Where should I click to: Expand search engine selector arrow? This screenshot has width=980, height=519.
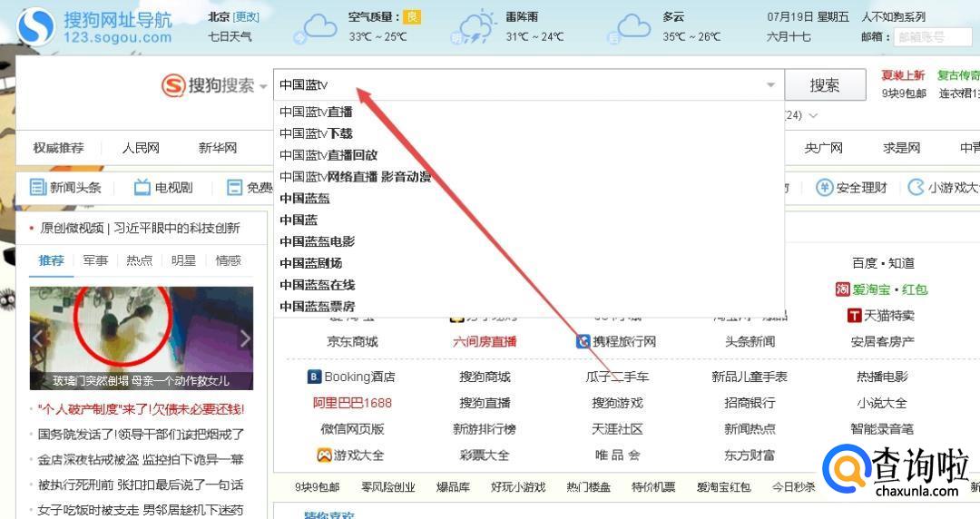click(263, 86)
